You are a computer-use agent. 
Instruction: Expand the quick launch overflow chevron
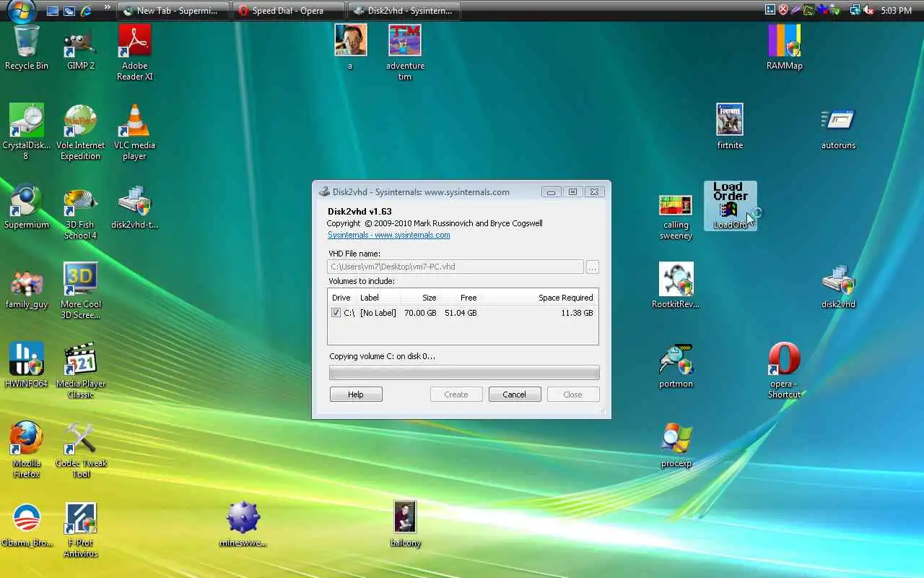108,8
